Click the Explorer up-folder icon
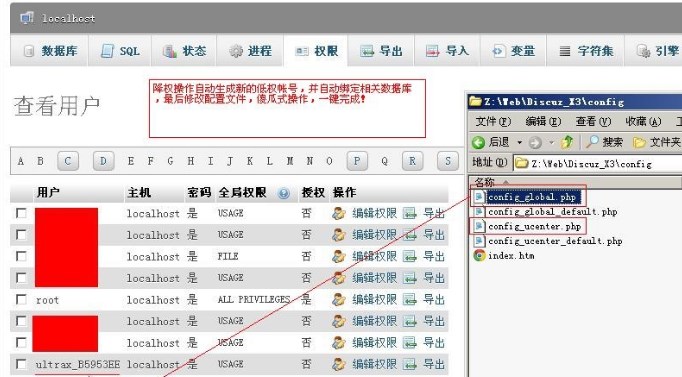This screenshot has height=377, width=682. [x=567, y=142]
